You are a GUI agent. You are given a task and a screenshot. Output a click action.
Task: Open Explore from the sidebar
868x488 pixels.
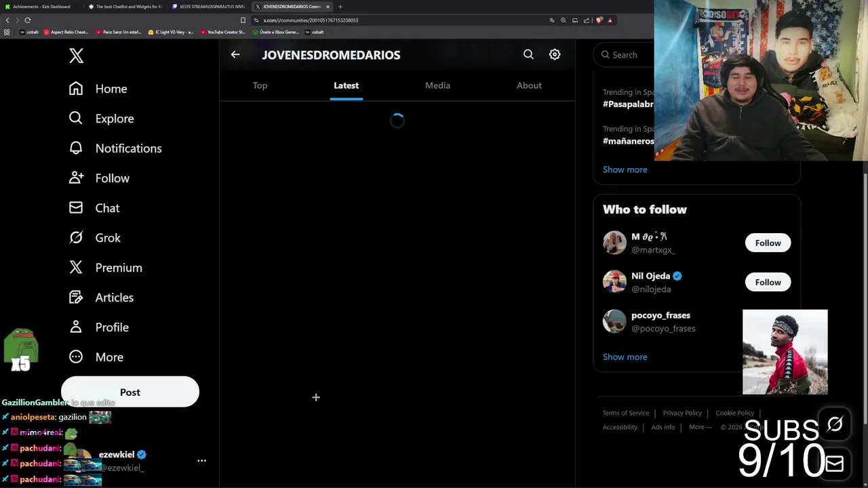coord(101,119)
